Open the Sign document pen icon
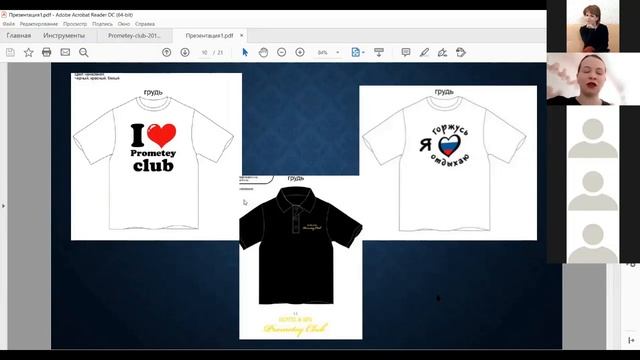640x360 pixels. tap(442, 52)
